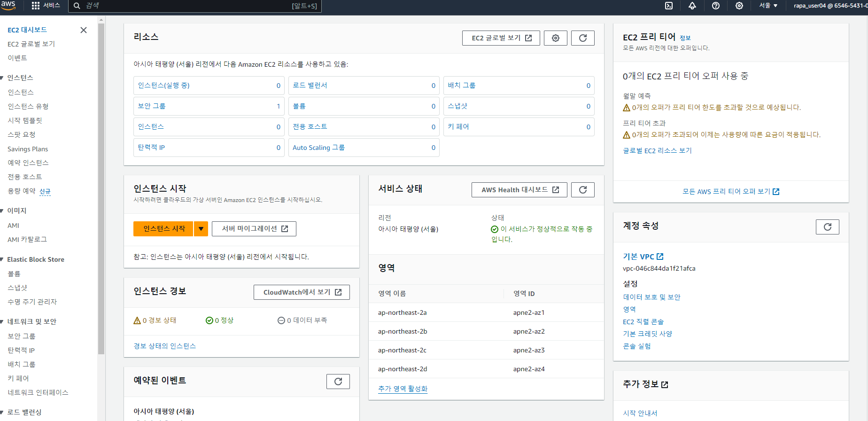Collapse the 인스턴스 sidebar section
The height and width of the screenshot is (421, 868).
(2, 78)
